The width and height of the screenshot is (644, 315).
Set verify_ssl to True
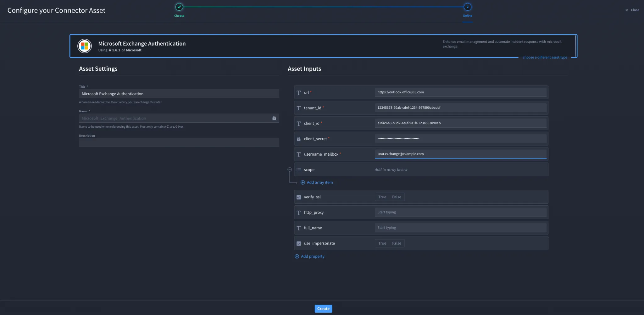pyautogui.click(x=382, y=197)
